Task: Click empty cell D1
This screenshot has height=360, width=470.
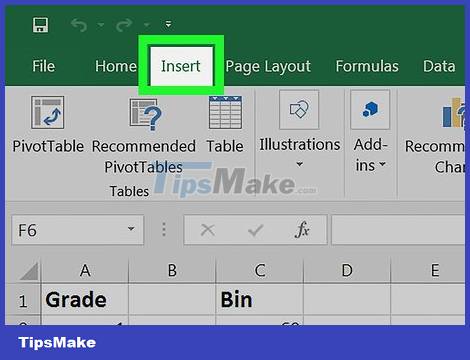Action: click(347, 300)
